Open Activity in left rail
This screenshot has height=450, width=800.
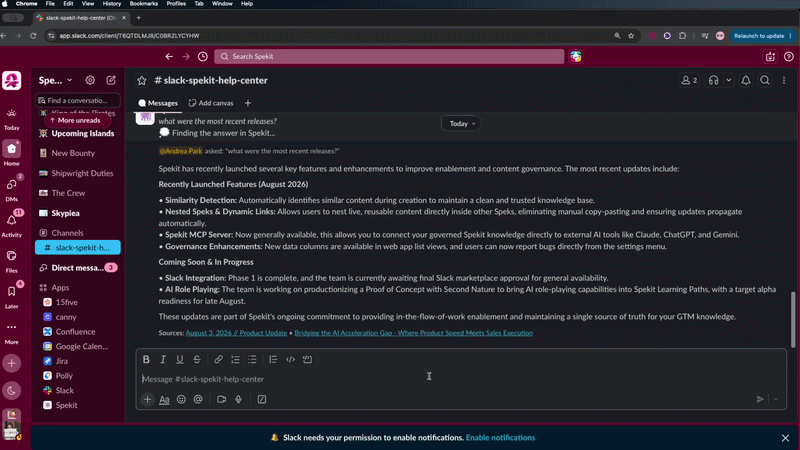pyautogui.click(x=12, y=224)
